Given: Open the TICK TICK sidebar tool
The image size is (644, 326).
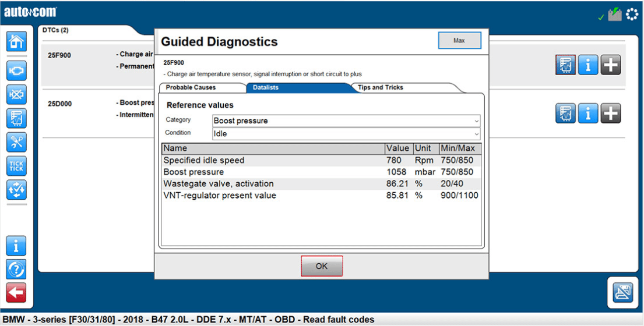Looking at the screenshot, I should [16, 166].
